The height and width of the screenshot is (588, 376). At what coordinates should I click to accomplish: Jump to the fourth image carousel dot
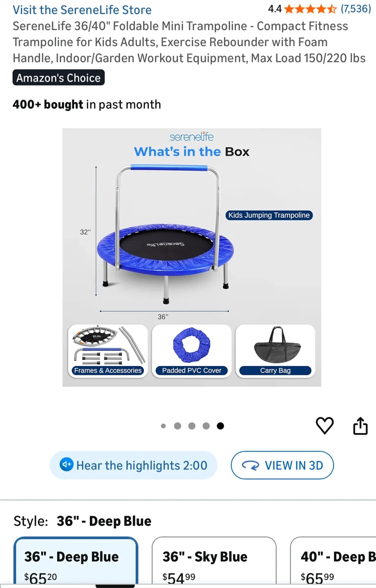pos(206,426)
